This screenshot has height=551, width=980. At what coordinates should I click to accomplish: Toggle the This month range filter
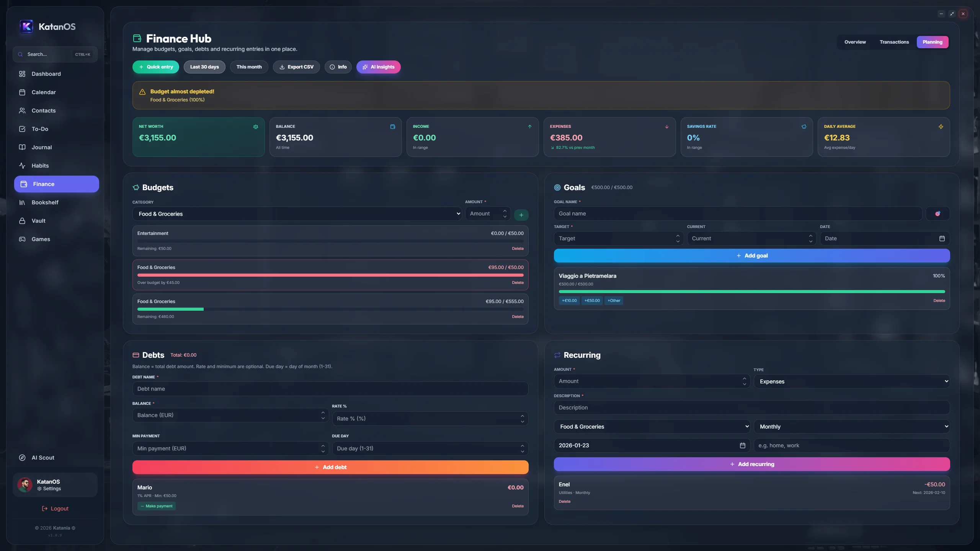249,67
